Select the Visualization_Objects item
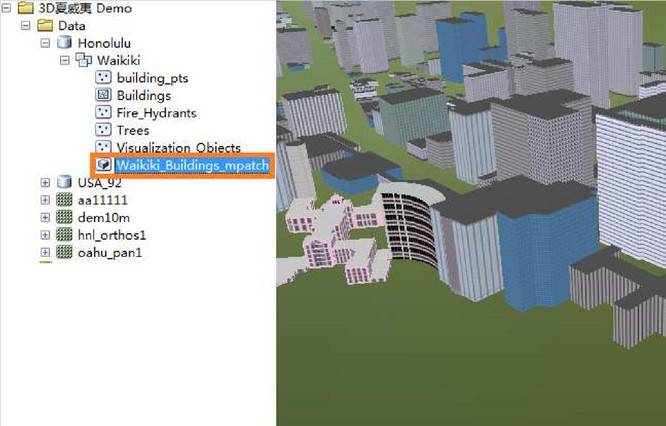This screenshot has width=666, height=426. click(x=179, y=147)
